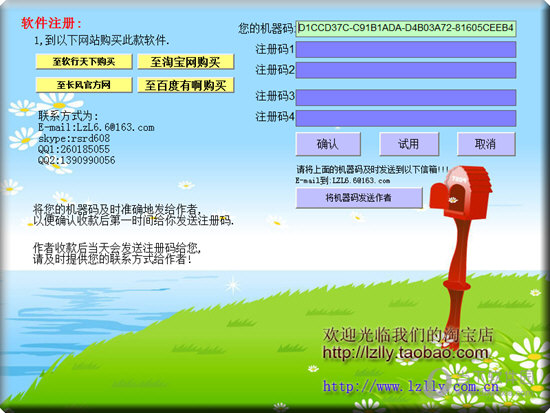The image size is (550, 413).
Task: Select the E-mail:LzL6.6@163.com contact text
Action: [x=96, y=127]
